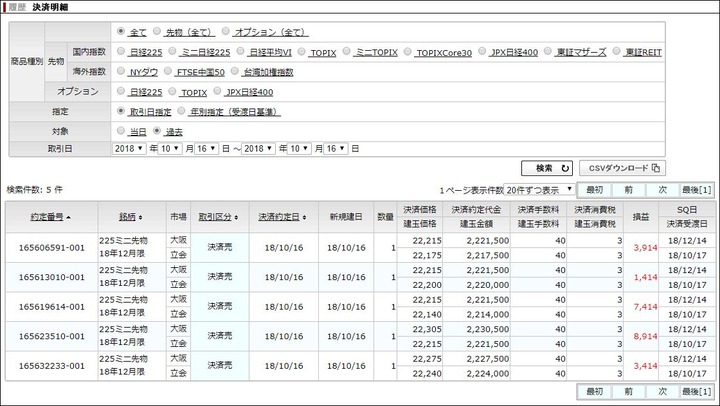Click the 検索 search button
This screenshot has height=406, width=720.
click(x=547, y=168)
